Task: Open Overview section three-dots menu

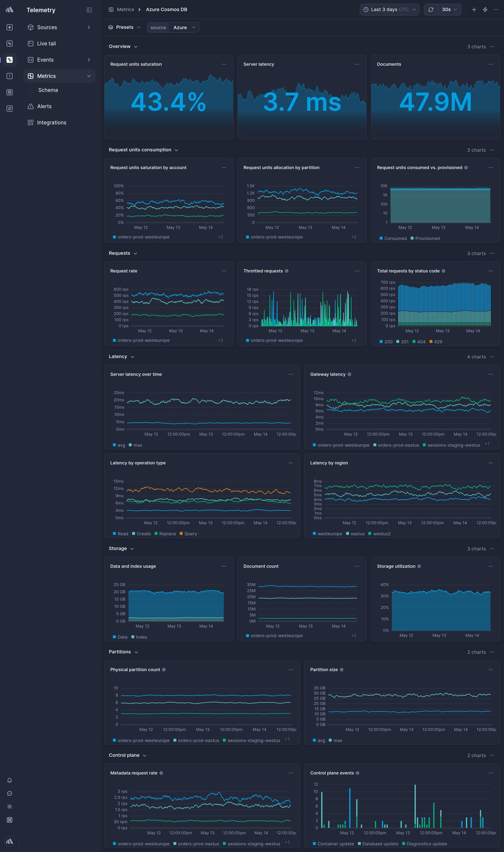Action: coord(492,47)
